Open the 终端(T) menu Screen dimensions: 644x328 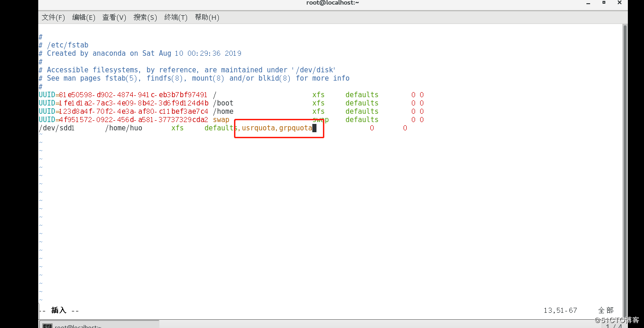click(176, 18)
